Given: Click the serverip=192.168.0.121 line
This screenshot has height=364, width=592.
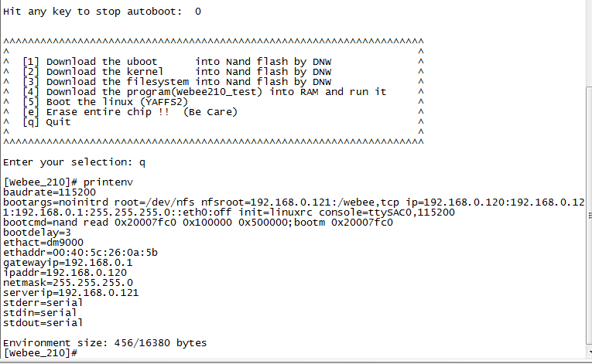Looking at the screenshot, I should (x=71, y=293).
